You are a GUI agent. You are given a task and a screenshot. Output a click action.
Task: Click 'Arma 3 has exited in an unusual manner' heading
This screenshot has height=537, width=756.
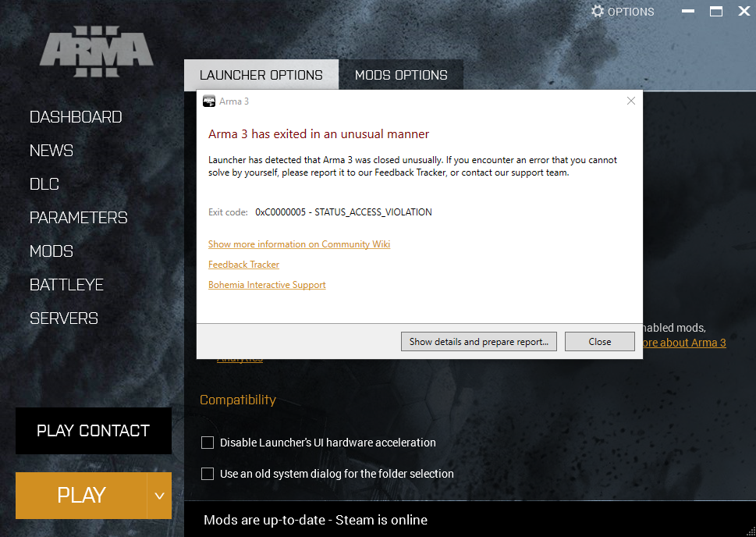pyautogui.click(x=318, y=134)
